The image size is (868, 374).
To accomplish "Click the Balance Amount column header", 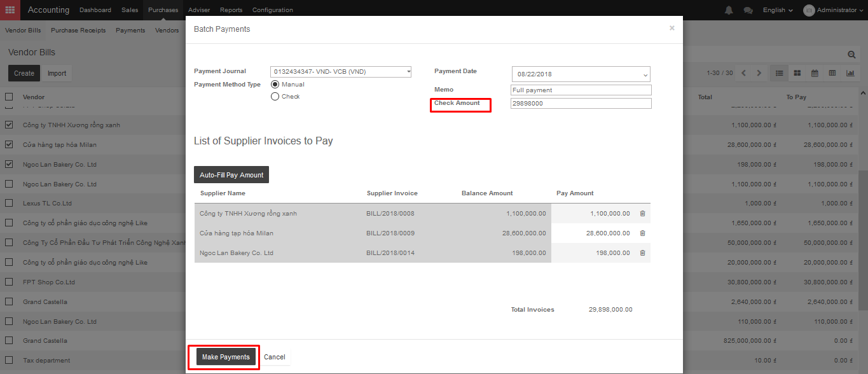I will coord(487,193).
